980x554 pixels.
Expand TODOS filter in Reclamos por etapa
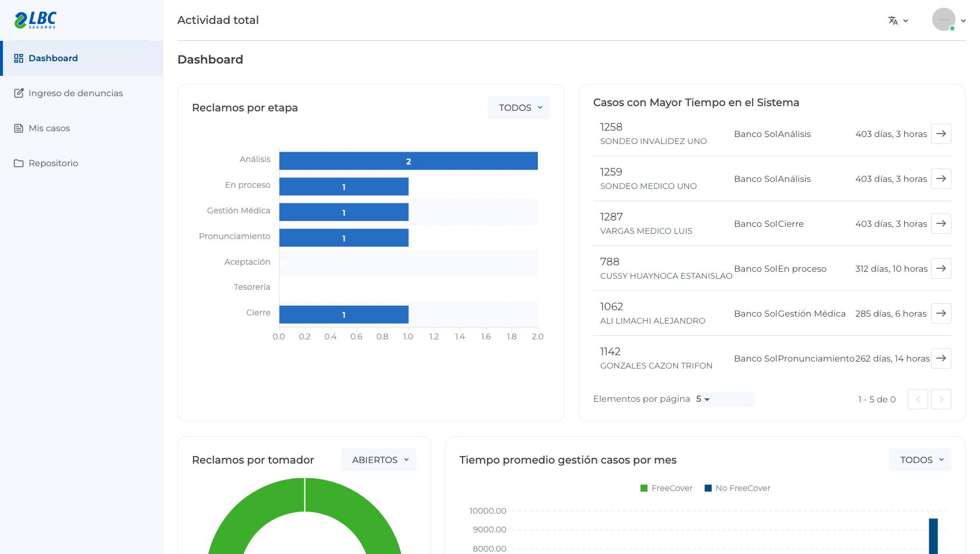[x=519, y=108]
